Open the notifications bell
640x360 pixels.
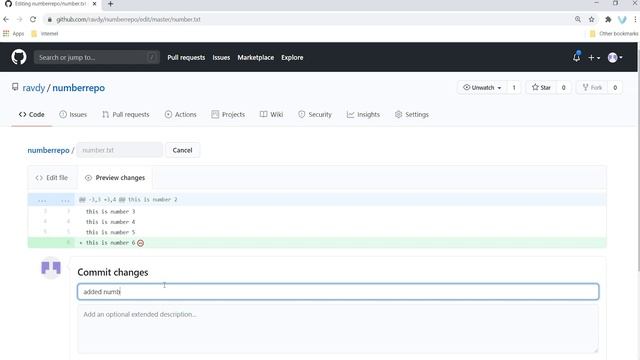pyautogui.click(x=576, y=57)
